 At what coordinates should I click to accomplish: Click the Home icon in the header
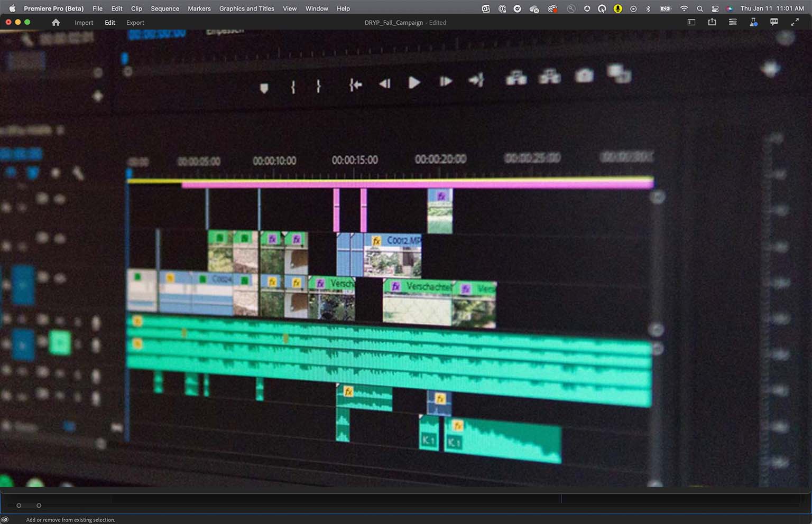[x=56, y=22]
